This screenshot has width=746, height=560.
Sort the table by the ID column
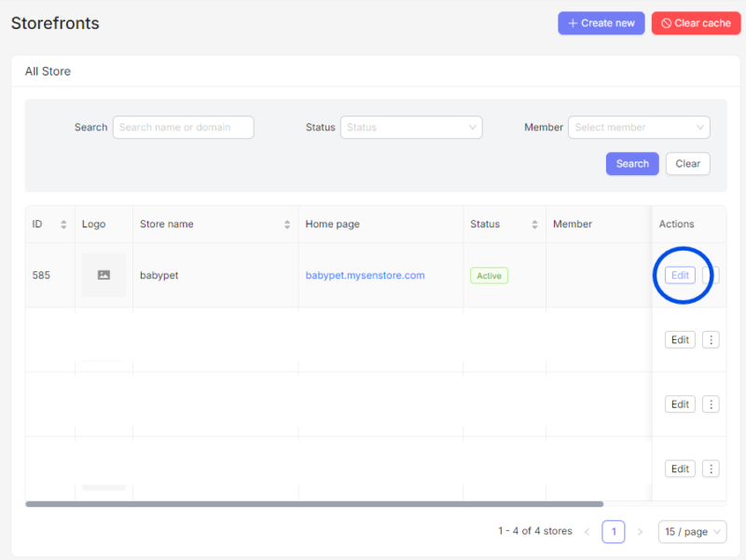pos(63,225)
